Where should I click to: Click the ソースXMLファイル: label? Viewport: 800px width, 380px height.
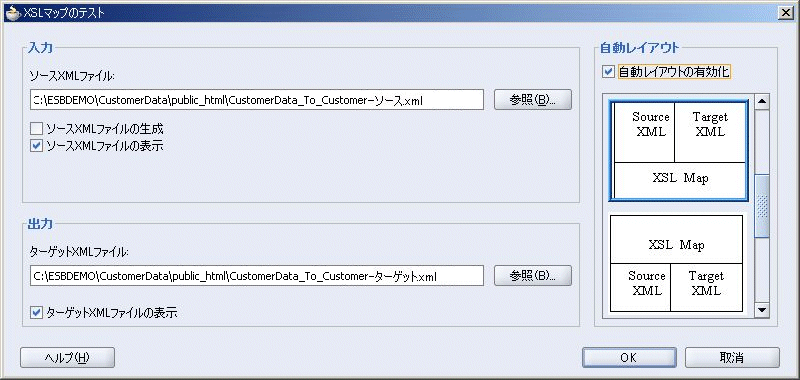tap(72, 76)
